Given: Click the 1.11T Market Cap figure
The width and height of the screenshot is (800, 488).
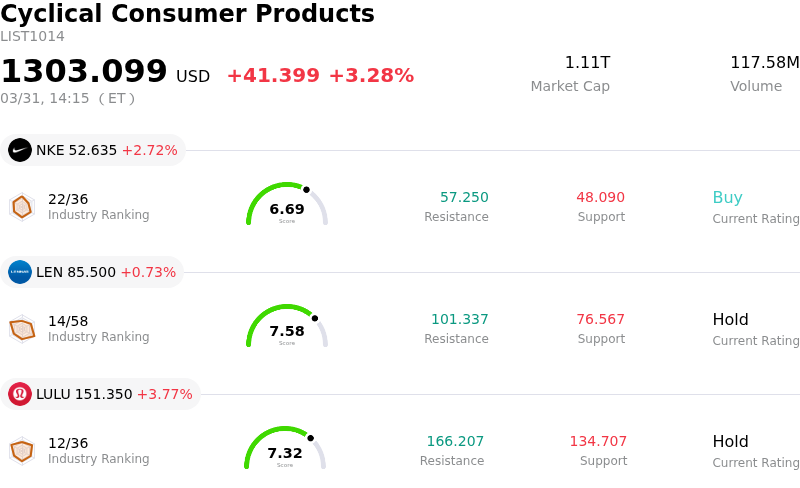Looking at the screenshot, I should [587, 63].
